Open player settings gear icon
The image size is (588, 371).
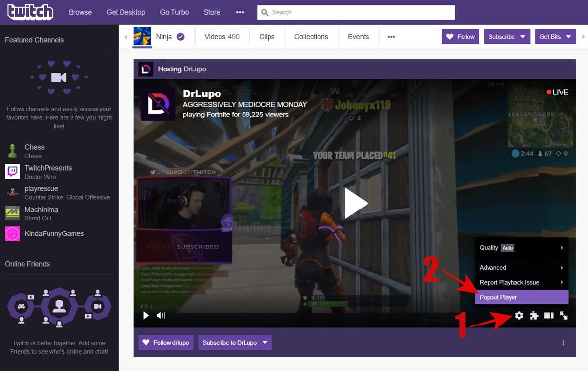coord(519,316)
